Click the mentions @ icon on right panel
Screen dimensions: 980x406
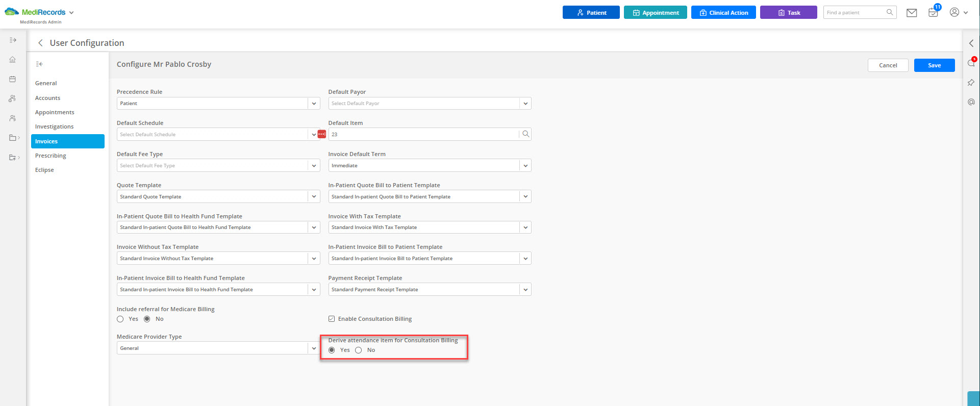point(971,102)
